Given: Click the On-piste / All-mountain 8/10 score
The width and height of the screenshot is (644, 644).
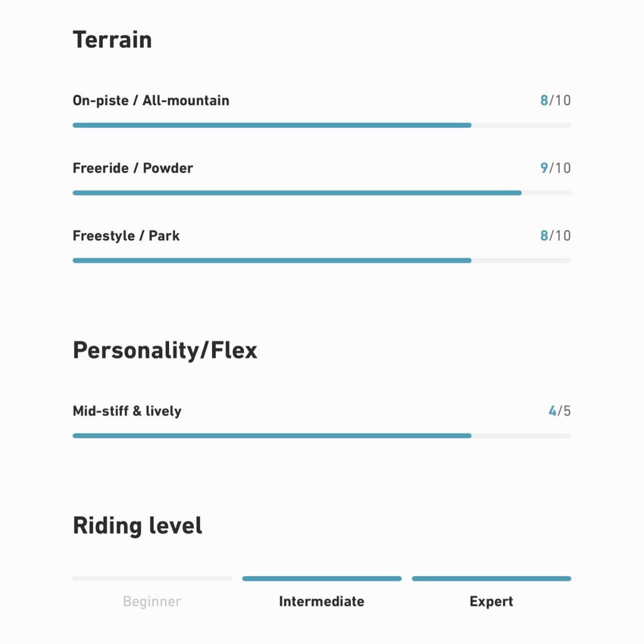Looking at the screenshot, I should click(555, 100).
